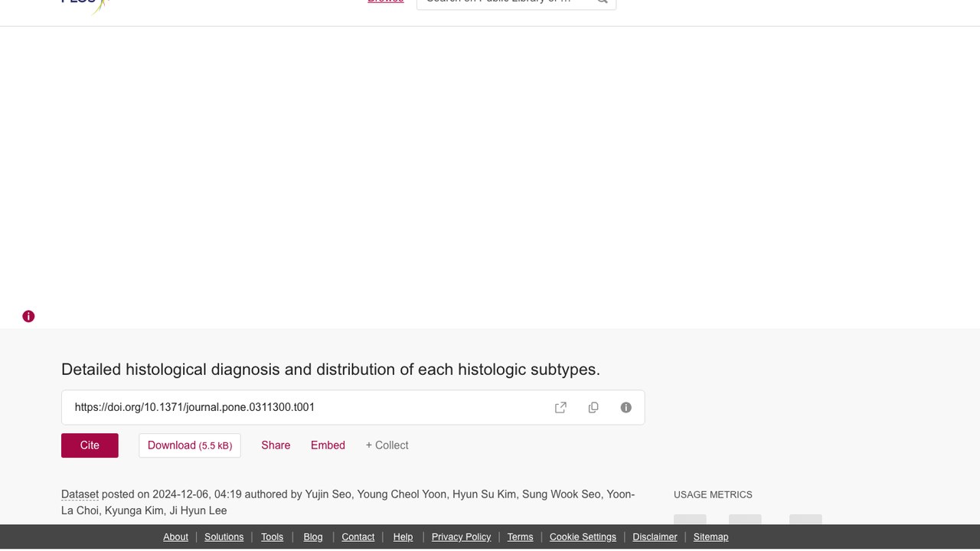Open the Tools footer link
Viewport: 980px width, 551px height.
coord(272,536)
